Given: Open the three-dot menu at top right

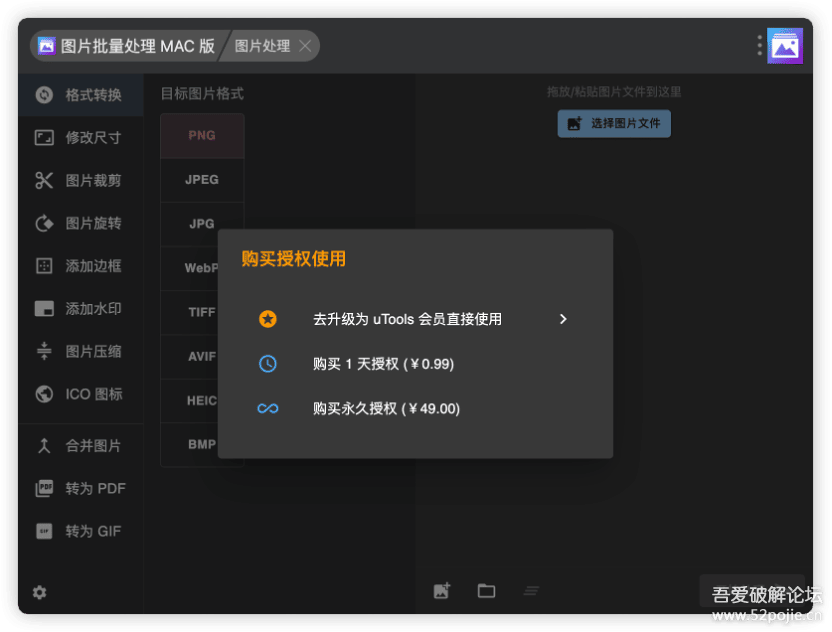Looking at the screenshot, I should (x=759, y=46).
